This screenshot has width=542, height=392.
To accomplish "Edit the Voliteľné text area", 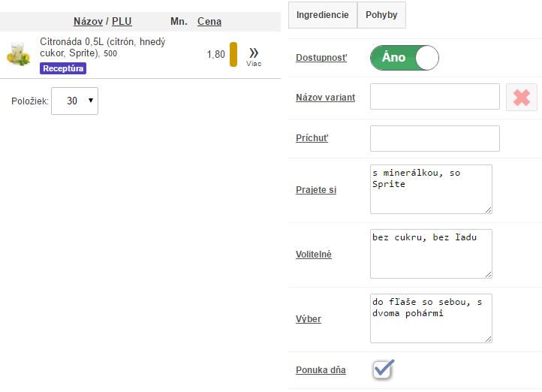I will (x=431, y=254).
